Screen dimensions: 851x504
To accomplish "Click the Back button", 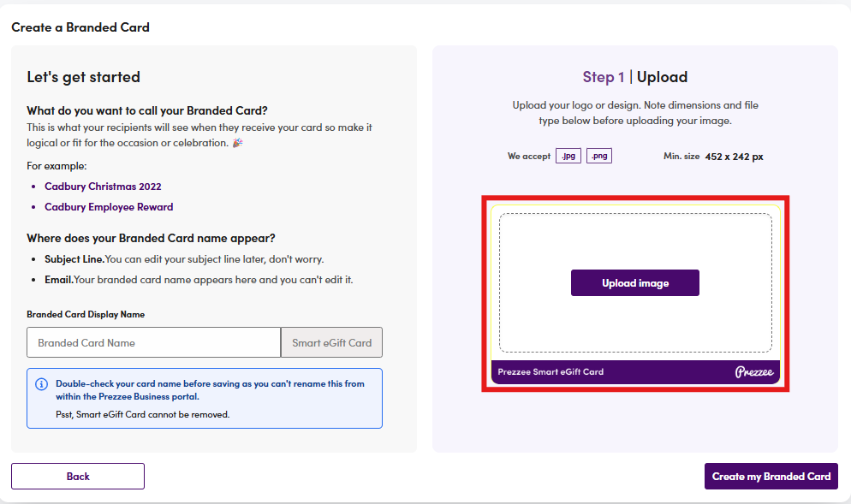I will pyautogui.click(x=78, y=477).
